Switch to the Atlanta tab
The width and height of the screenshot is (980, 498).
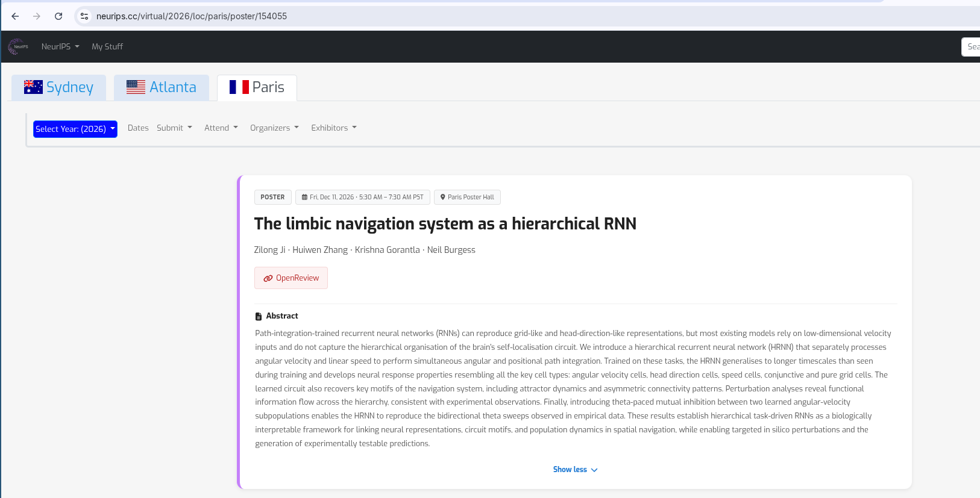162,87
